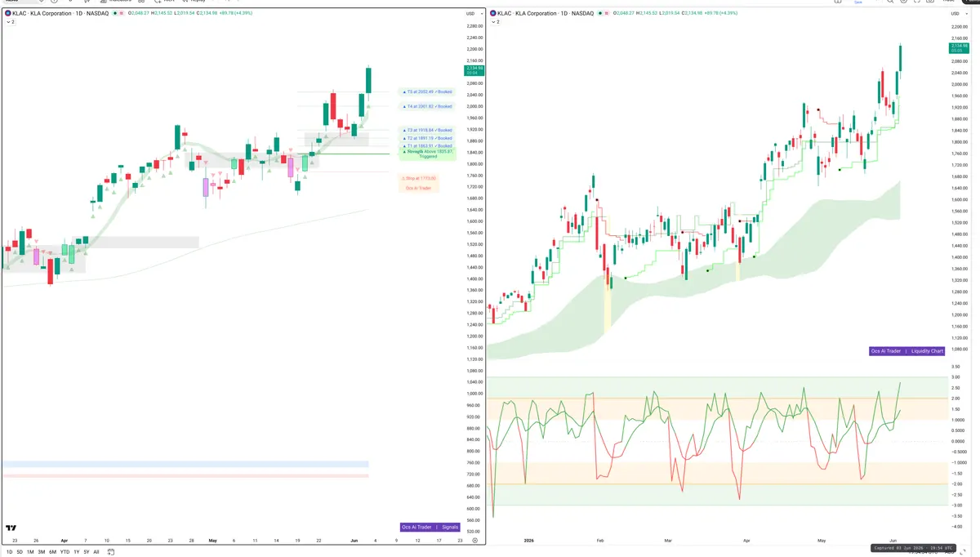Click the T4 at 2001.82 Booked label
980x557 pixels.
click(x=426, y=106)
